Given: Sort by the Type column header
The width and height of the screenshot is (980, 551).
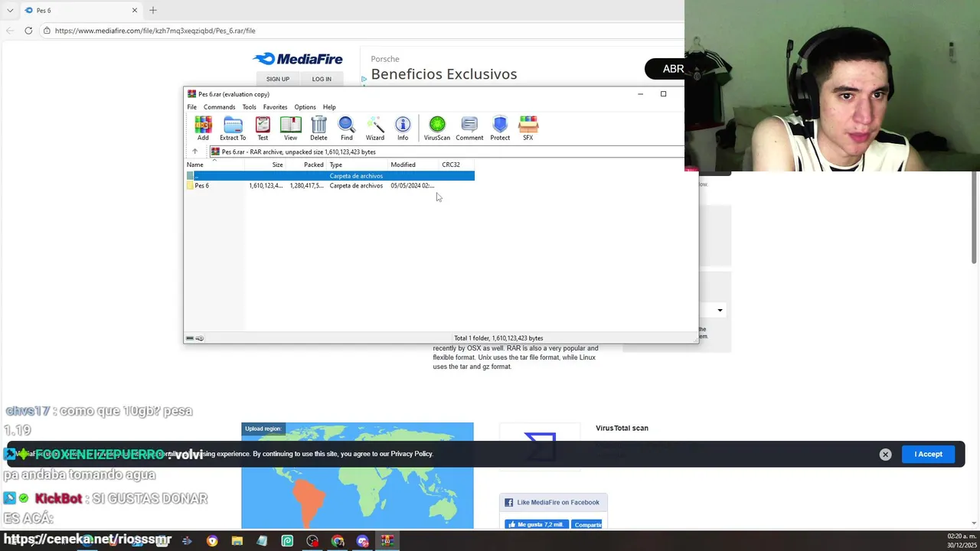Looking at the screenshot, I should click(x=357, y=165).
